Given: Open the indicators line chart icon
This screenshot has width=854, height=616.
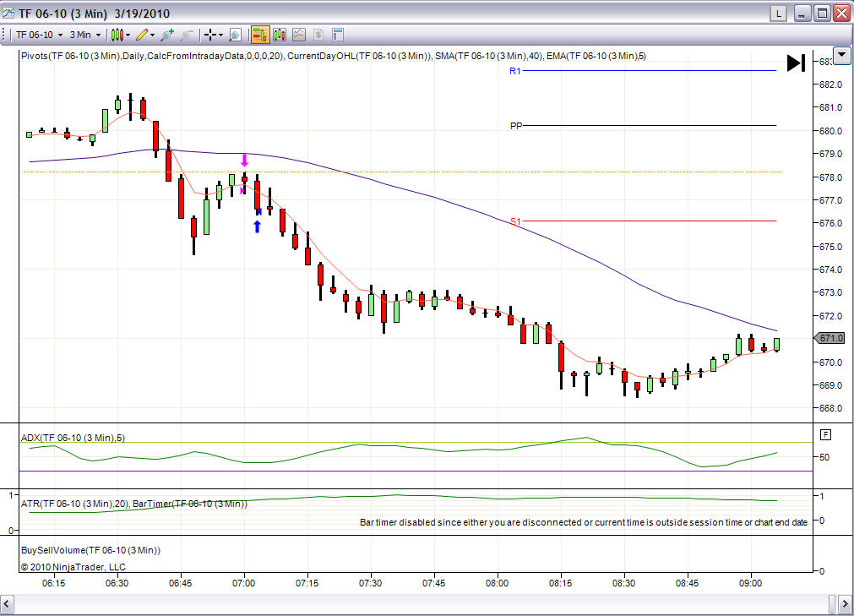Looking at the screenshot, I should coord(299,35).
